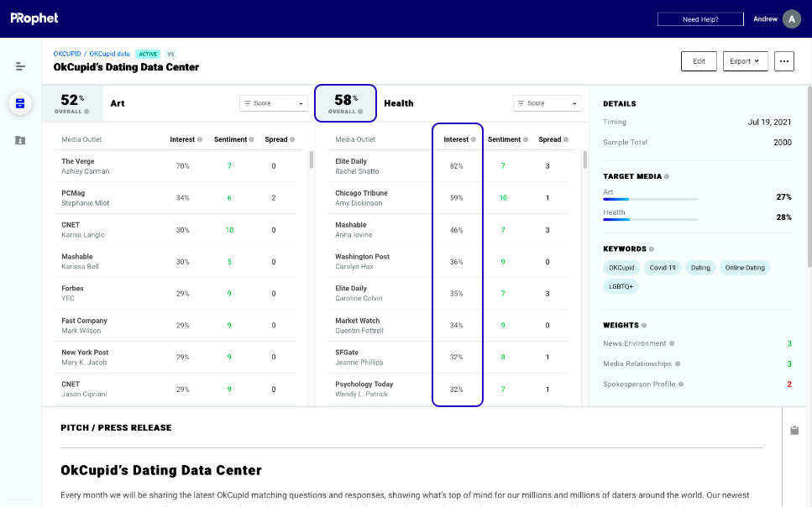Click info icon beside Art Interest column
Image resolution: width=812 pixels, height=507 pixels.
(200, 139)
